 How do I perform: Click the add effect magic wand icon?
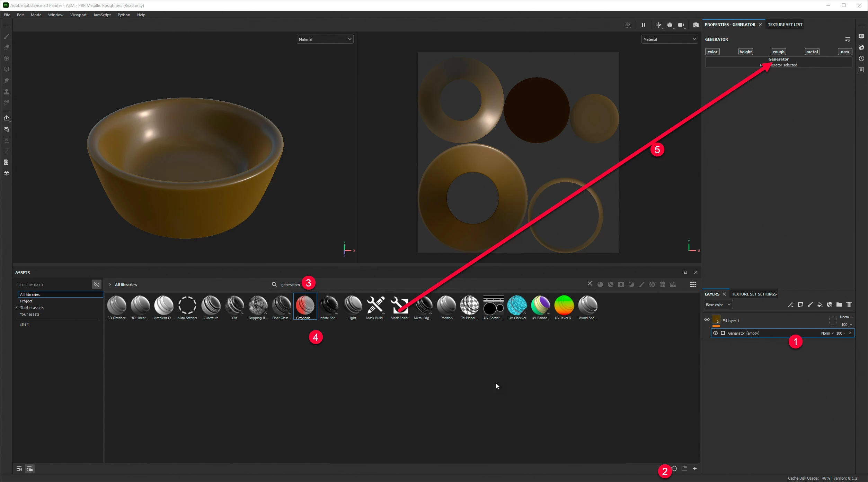pyautogui.click(x=790, y=305)
